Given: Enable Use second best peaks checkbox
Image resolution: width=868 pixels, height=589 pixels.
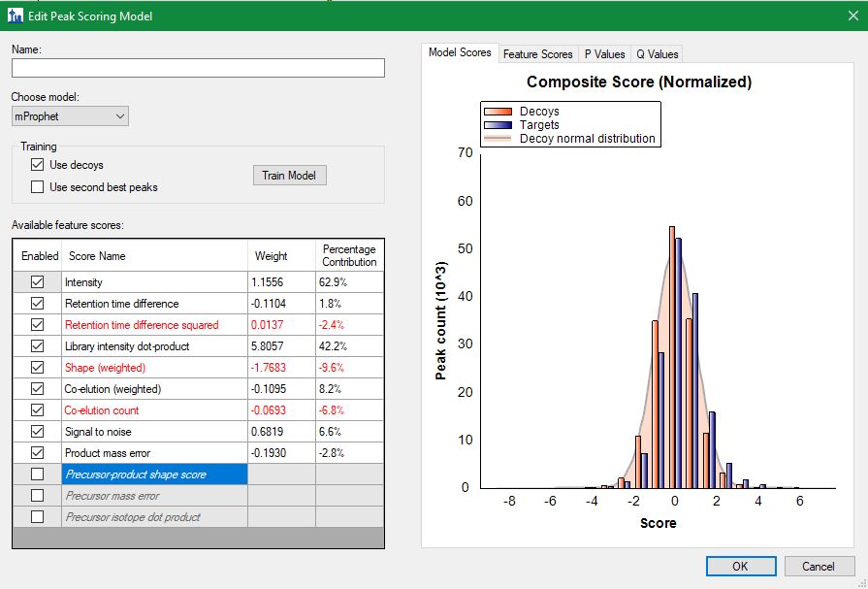Looking at the screenshot, I should 38,186.
